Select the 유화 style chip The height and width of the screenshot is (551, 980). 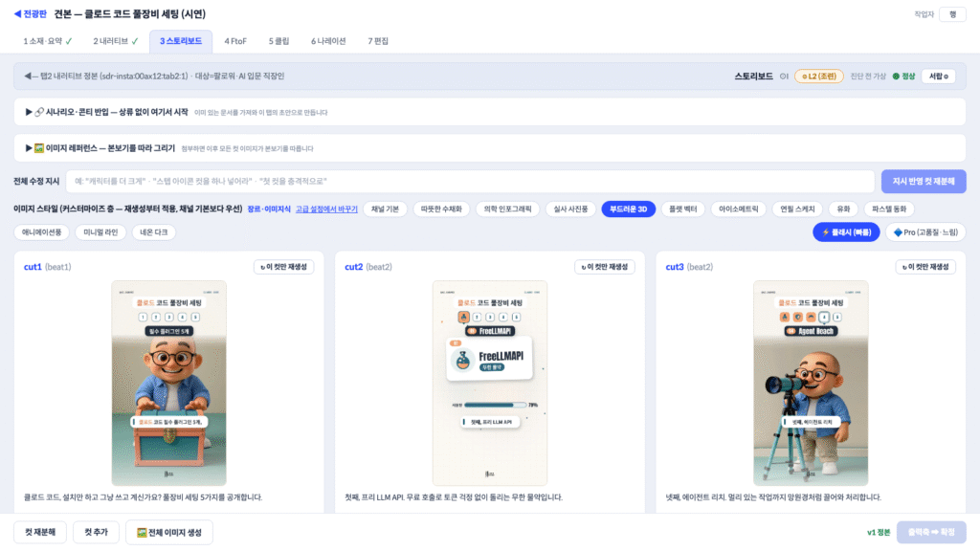click(x=843, y=209)
